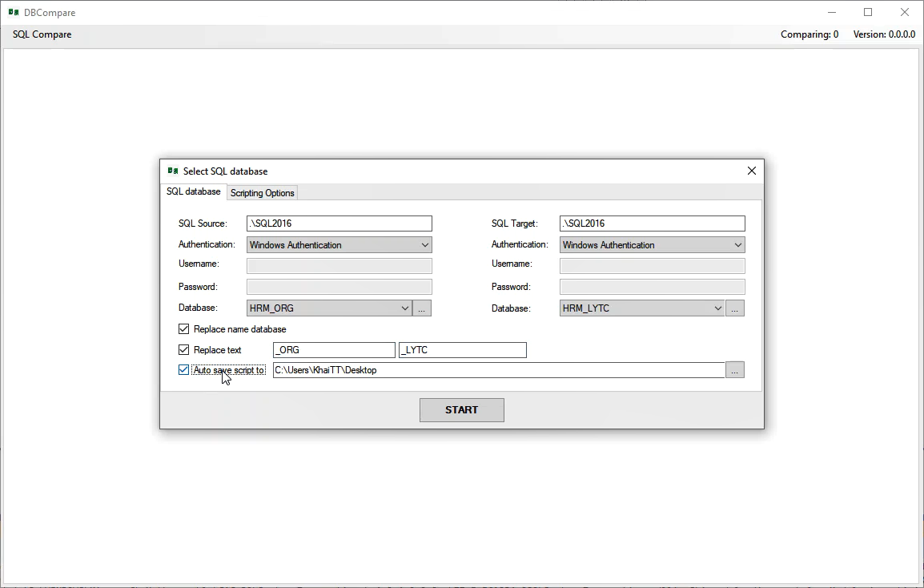Viewport: 924px width, 588px height.
Task: Select the SQL database tab
Action: pyautogui.click(x=193, y=191)
